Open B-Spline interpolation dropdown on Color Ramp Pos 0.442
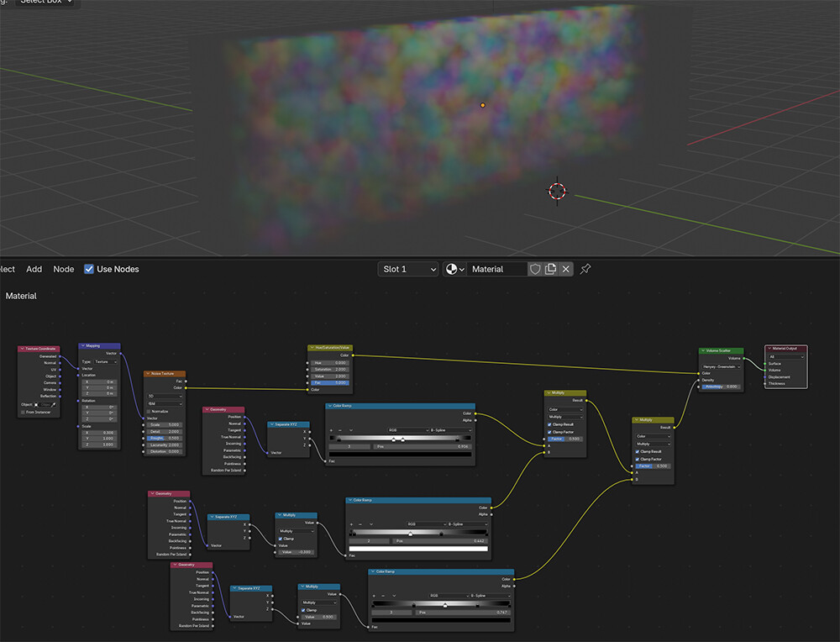This screenshot has width=840, height=642. pos(468,524)
